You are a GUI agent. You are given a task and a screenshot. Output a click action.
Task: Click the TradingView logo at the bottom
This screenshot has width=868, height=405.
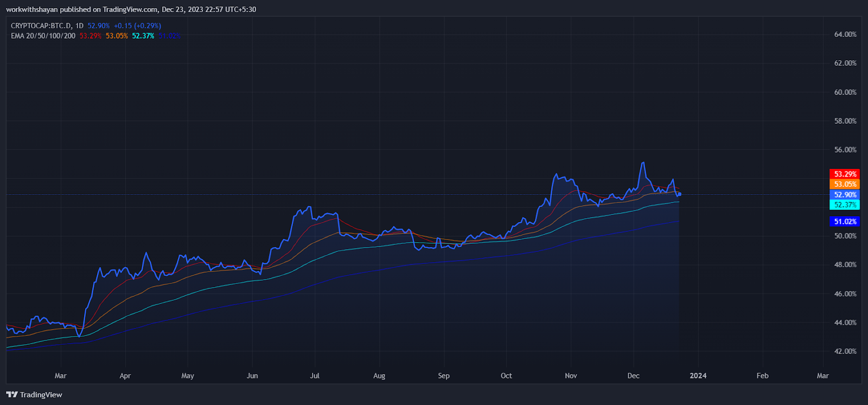(34, 395)
